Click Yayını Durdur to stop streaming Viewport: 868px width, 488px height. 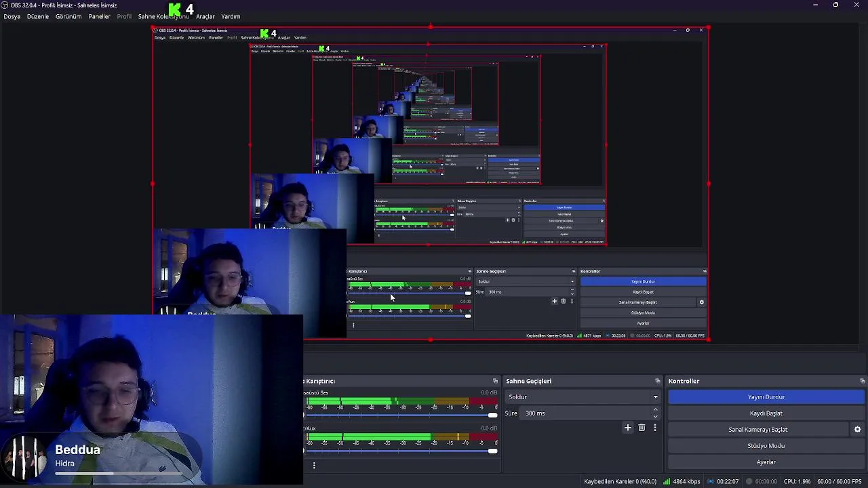[766, 397]
